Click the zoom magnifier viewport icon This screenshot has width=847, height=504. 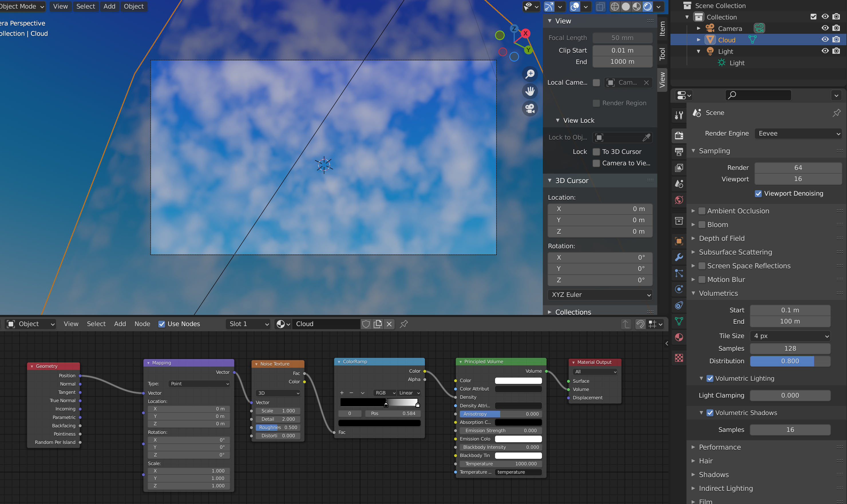click(530, 74)
